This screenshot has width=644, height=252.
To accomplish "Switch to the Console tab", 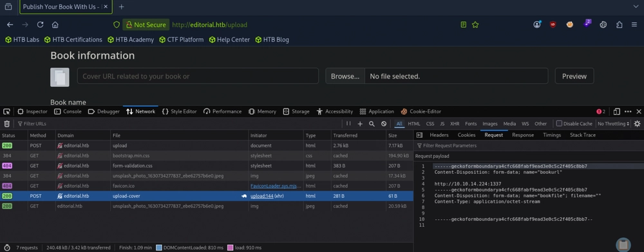I will pyautogui.click(x=68, y=111).
